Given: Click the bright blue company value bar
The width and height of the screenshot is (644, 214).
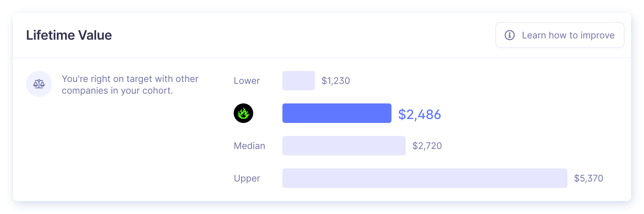Looking at the screenshot, I should (337, 113).
